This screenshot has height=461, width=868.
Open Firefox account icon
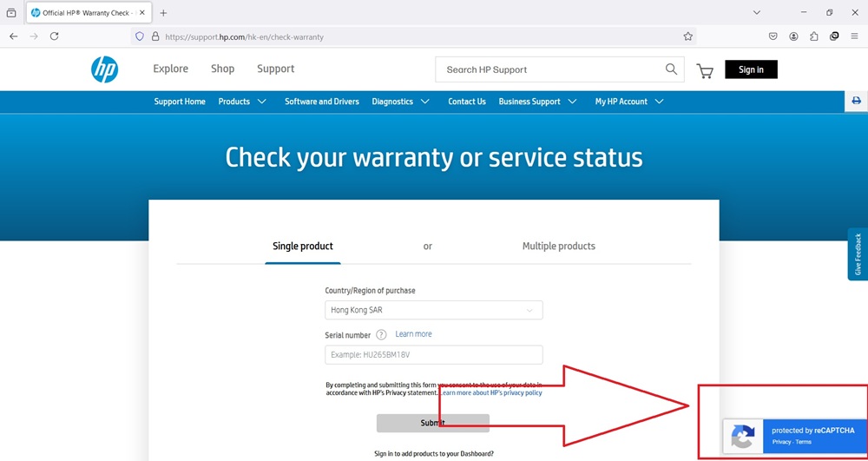[x=793, y=36]
